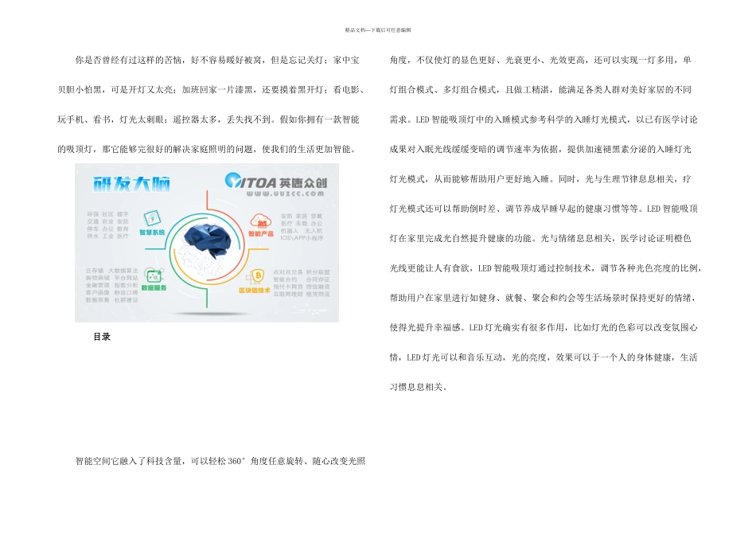Click the 智能产品 cloud icon

pos(261,221)
